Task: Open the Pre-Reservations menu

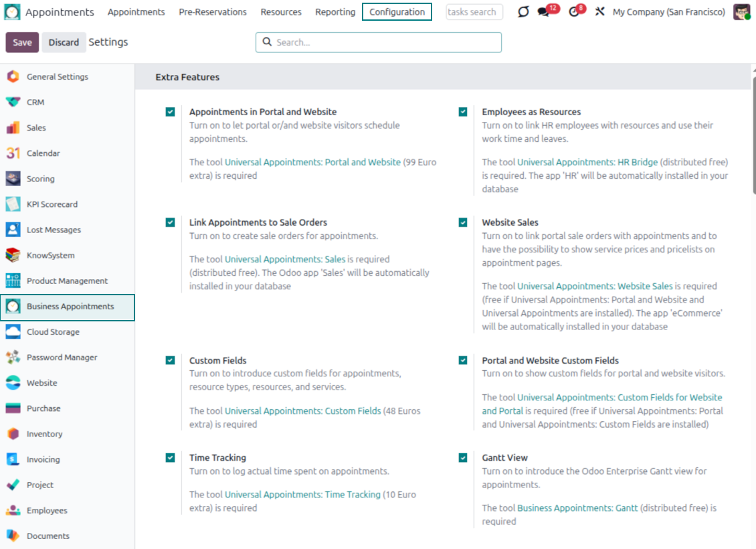Action: tap(213, 12)
